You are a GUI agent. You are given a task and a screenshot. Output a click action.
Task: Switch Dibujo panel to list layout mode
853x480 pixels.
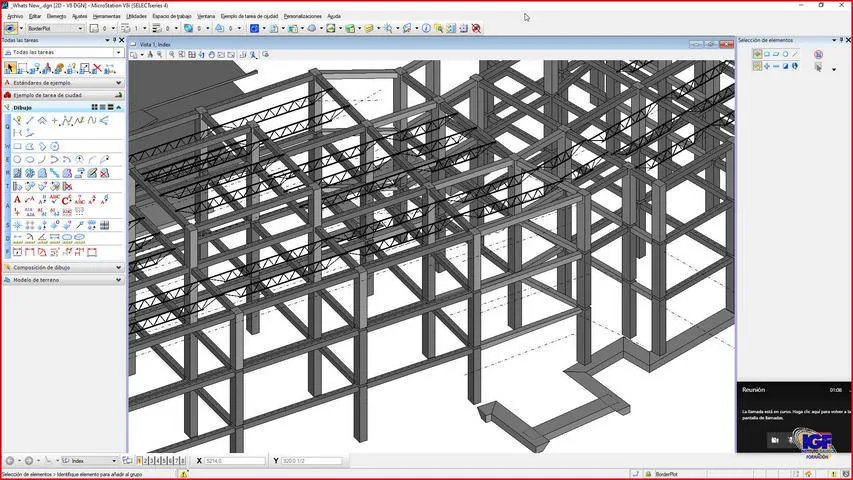pyautogui.click(x=102, y=108)
